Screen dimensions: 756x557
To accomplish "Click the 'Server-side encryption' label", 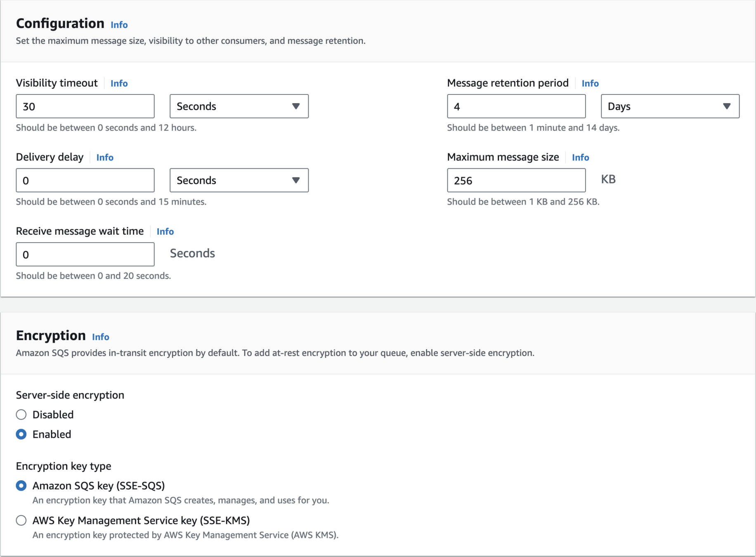I will [x=70, y=395].
